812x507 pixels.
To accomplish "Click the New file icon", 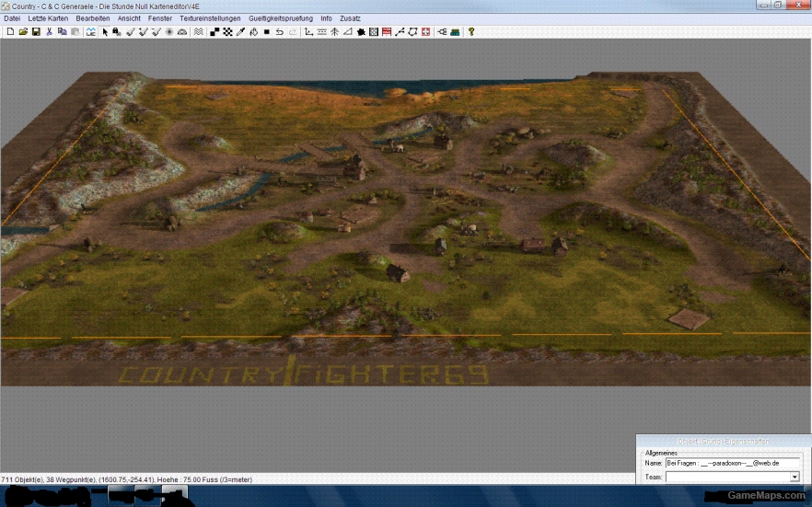I will point(10,32).
